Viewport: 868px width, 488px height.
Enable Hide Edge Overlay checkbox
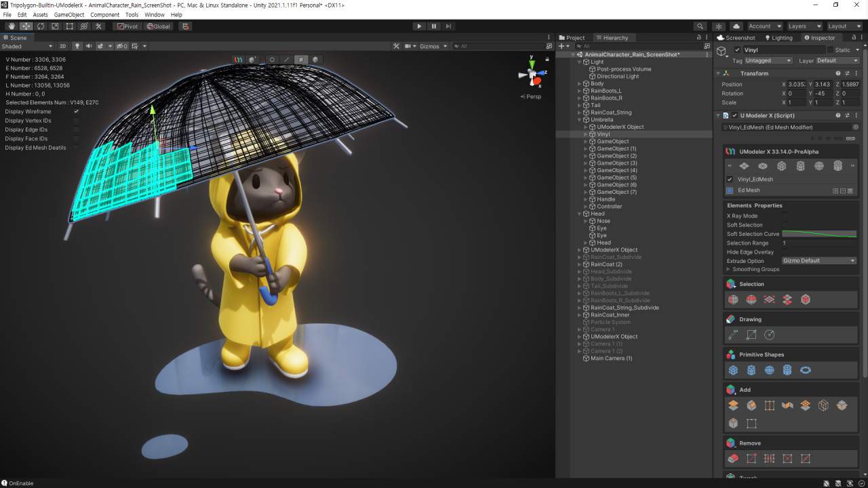[785, 252]
